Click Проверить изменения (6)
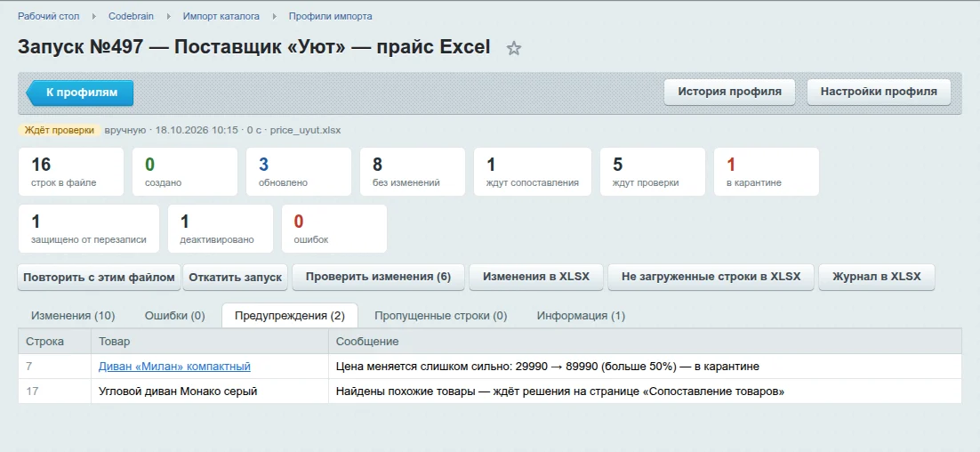The height and width of the screenshot is (452, 980). coord(378,277)
